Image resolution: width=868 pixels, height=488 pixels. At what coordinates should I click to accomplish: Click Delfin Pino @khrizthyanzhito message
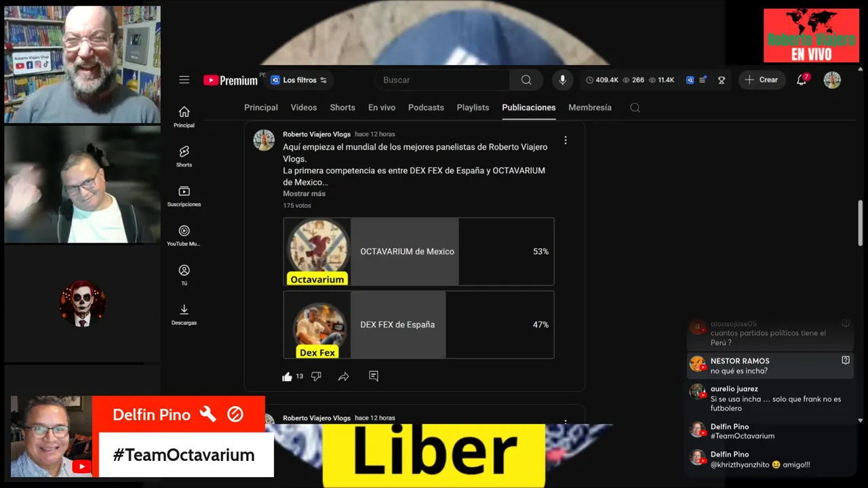pyautogui.click(x=770, y=460)
